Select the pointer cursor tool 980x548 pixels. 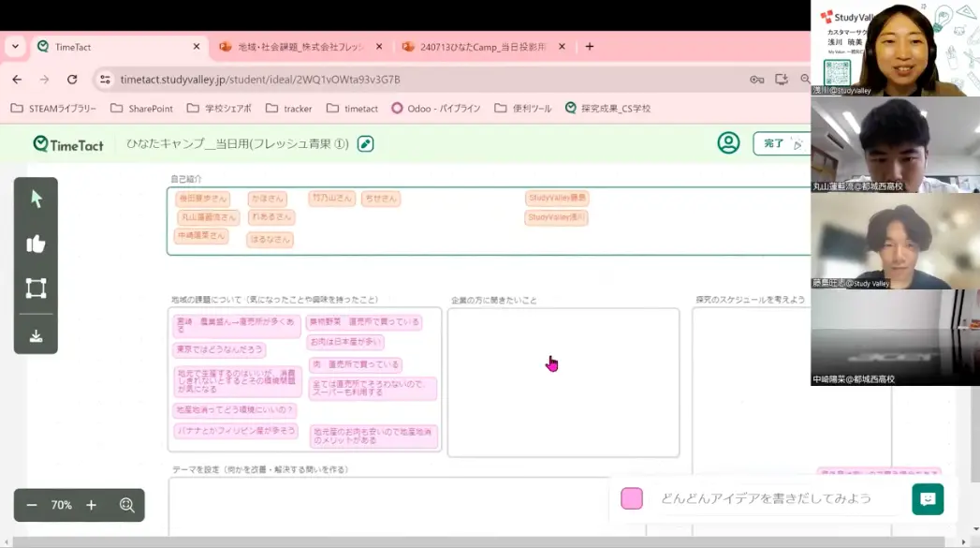pyautogui.click(x=37, y=199)
